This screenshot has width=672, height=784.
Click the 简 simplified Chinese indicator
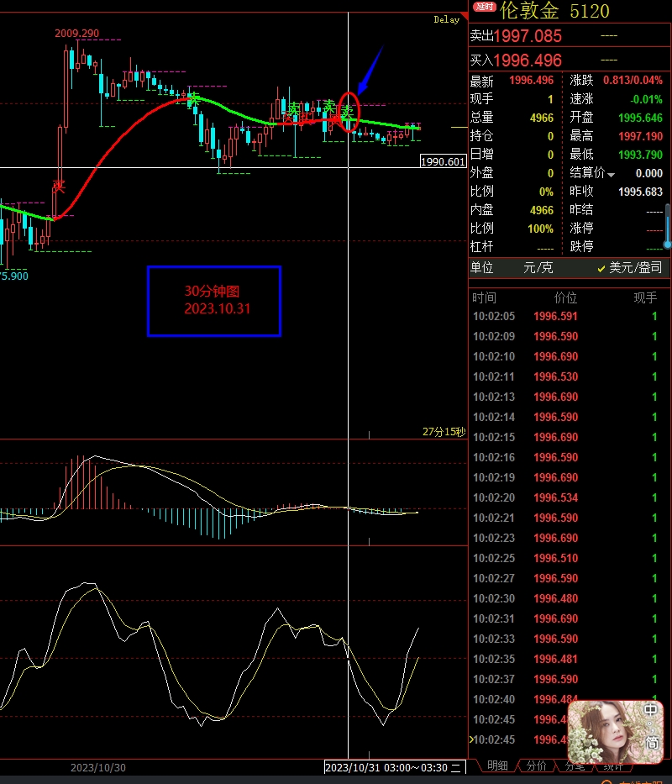652,742
